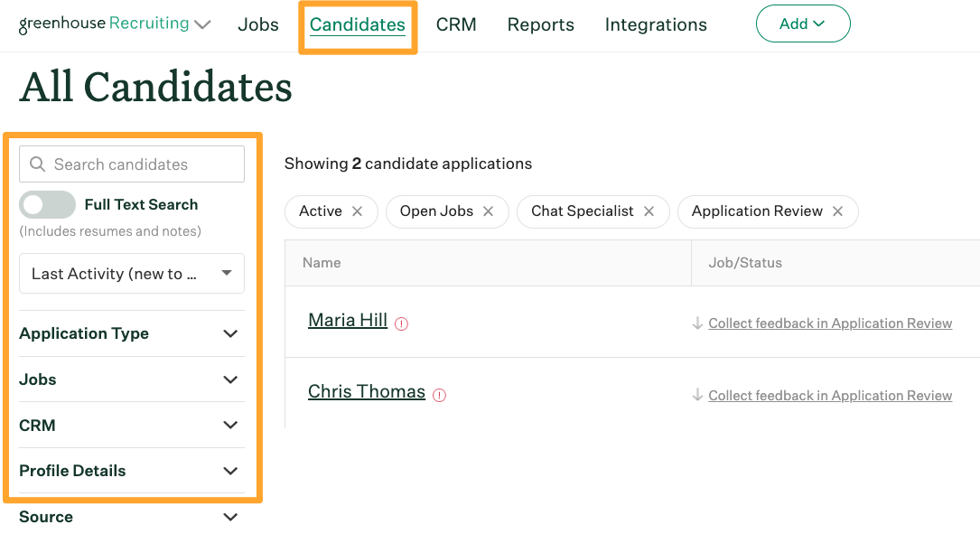
Task: Open the Add button menu
Action: (x=802, y=24)
